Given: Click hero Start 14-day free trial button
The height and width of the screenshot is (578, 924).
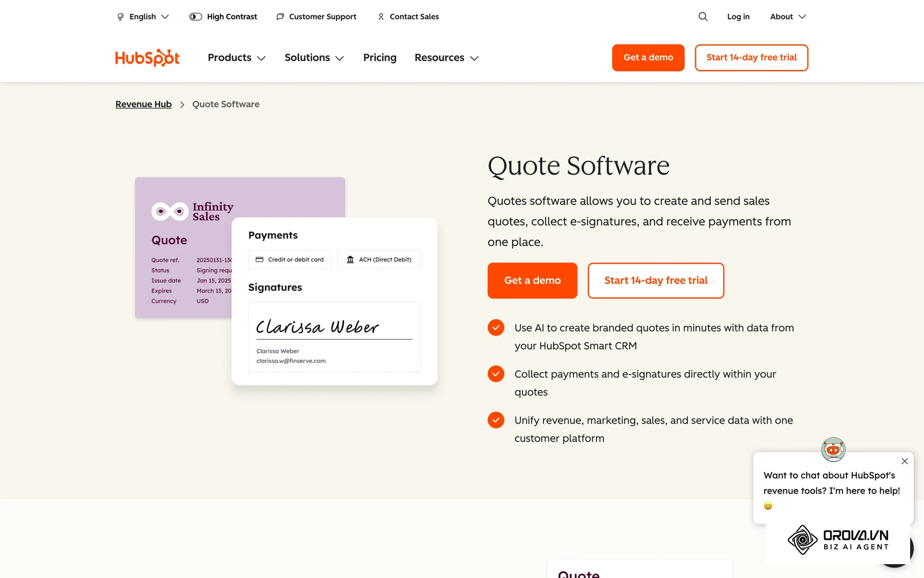Looking at the screenshot, I should click(x=655, y=280).
